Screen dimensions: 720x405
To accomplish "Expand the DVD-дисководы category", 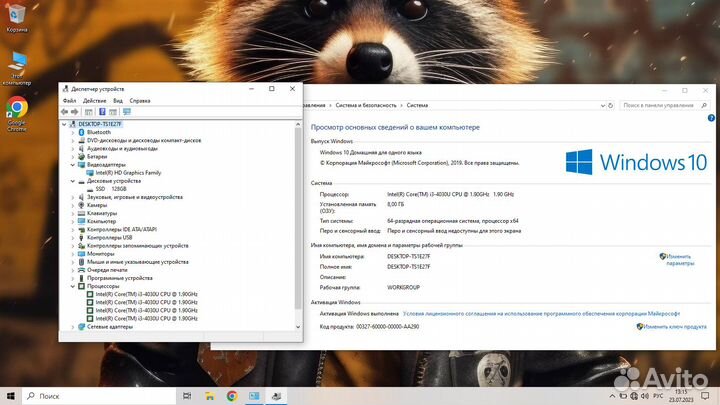I will [73, 141].
